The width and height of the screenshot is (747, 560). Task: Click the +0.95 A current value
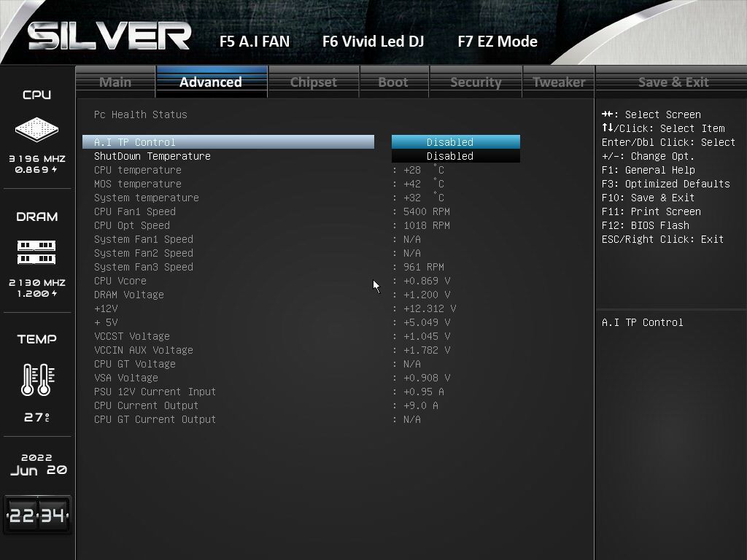tap(424, 392)
